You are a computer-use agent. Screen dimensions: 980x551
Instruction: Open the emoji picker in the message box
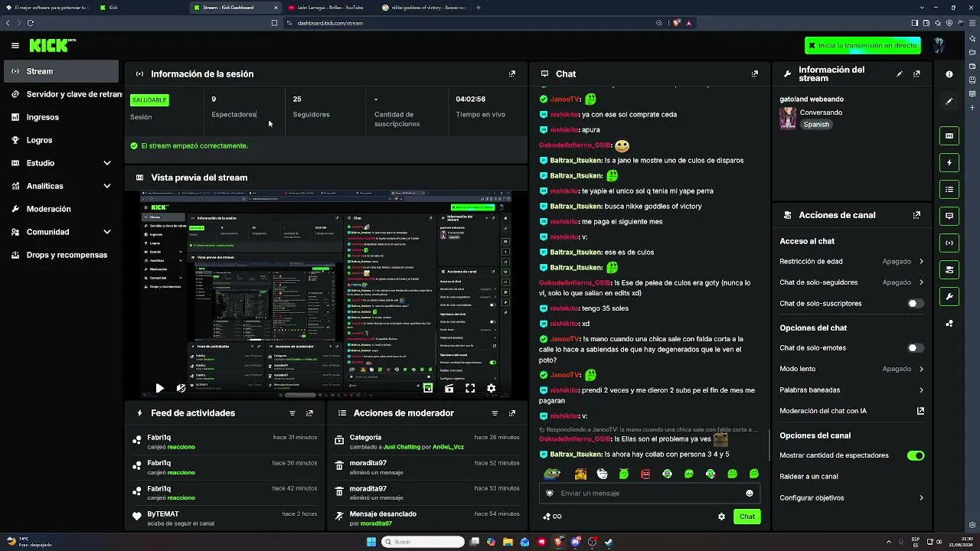(750, 494)
